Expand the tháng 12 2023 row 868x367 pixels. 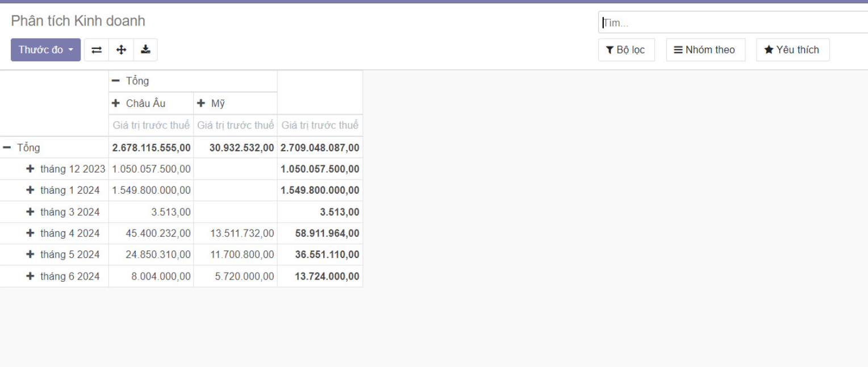[x=66, y=169]
